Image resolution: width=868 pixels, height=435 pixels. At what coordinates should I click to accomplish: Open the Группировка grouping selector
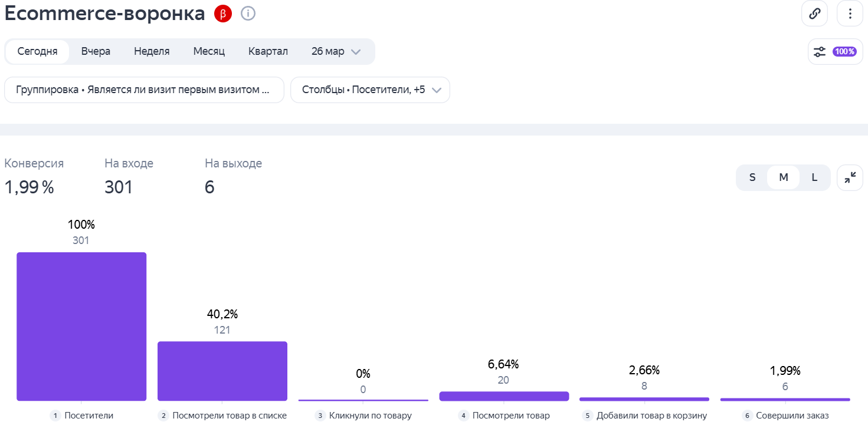pyautogui.click(x=144, y=90)
